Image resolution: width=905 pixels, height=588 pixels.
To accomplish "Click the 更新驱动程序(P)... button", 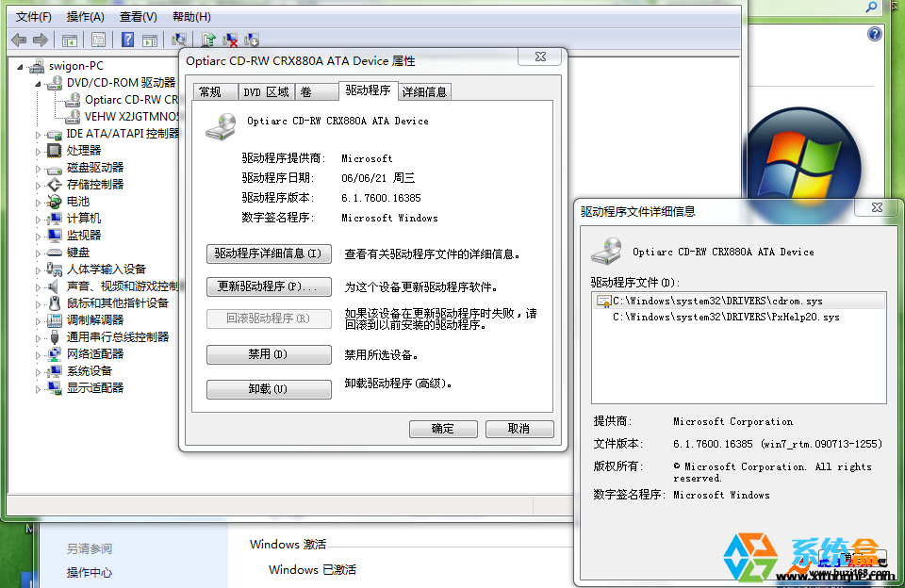I will tap(269, 286).
